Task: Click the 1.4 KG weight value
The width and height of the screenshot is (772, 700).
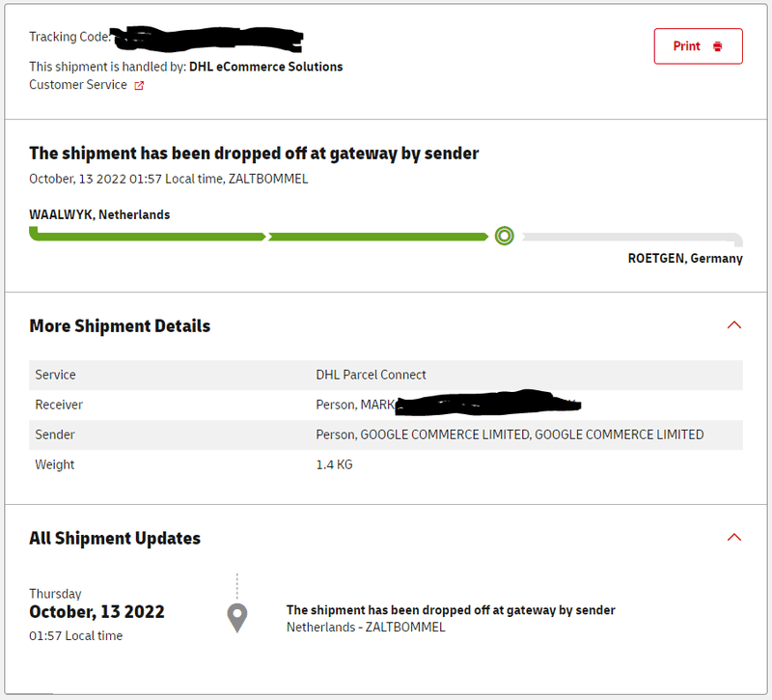Action: [333, 464]
